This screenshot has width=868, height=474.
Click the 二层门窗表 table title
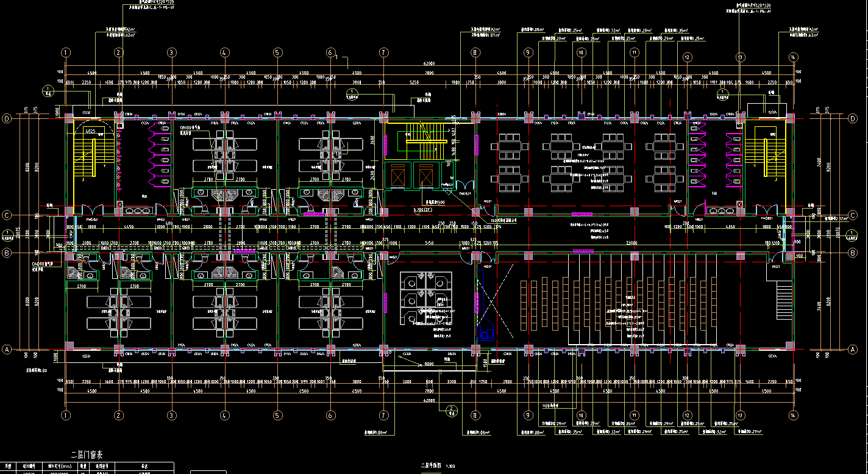click(88, 455)
